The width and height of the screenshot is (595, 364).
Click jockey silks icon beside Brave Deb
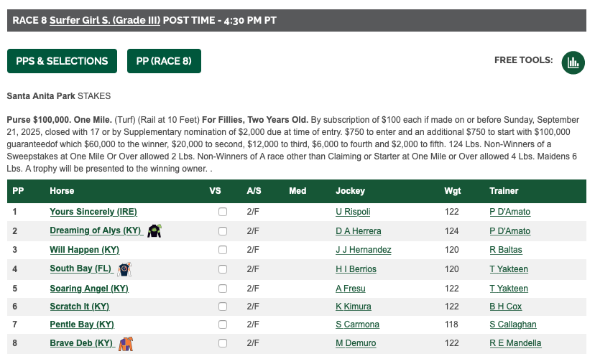(x=126, y=344)
